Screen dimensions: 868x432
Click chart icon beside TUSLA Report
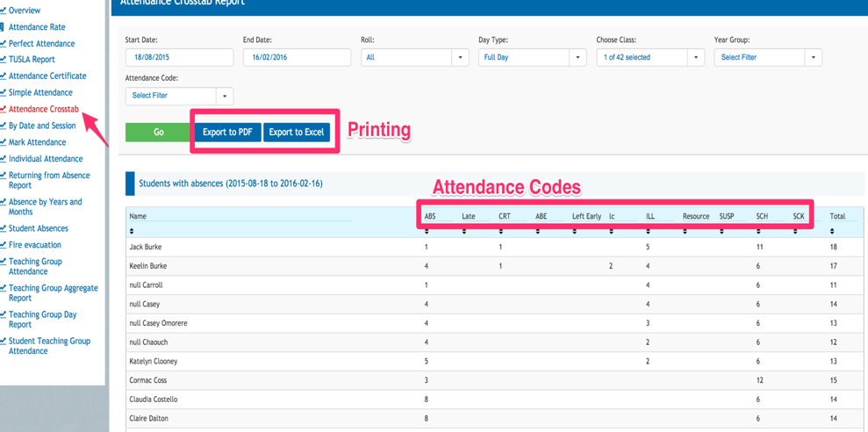tap(3, 59)
